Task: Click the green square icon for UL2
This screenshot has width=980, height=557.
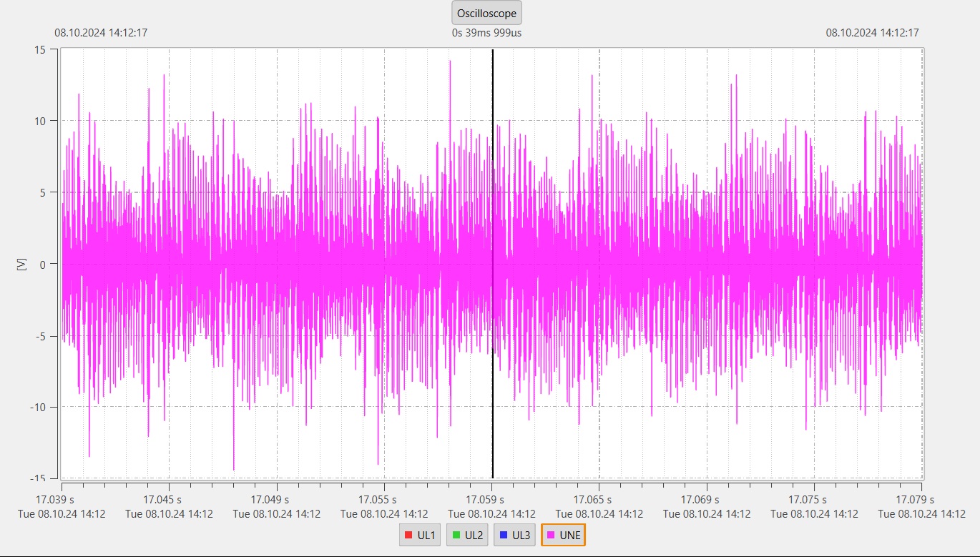Action: (456, 535)
